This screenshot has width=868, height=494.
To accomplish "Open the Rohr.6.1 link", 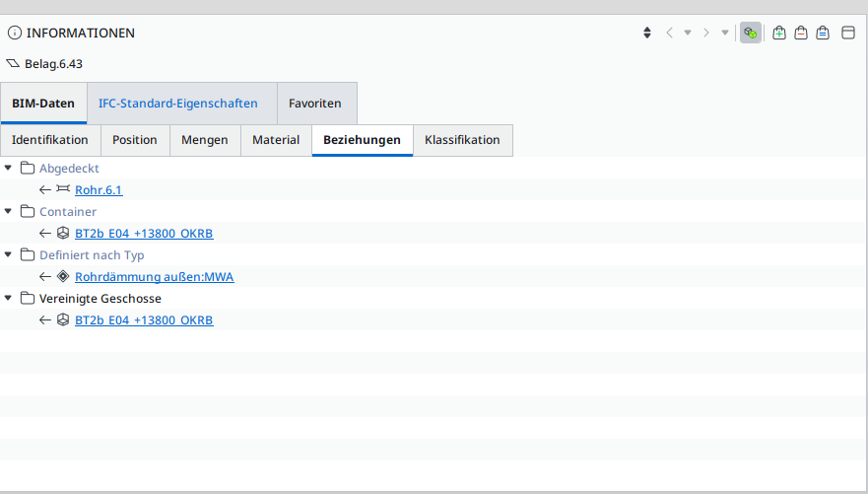I will coord(99,190).
